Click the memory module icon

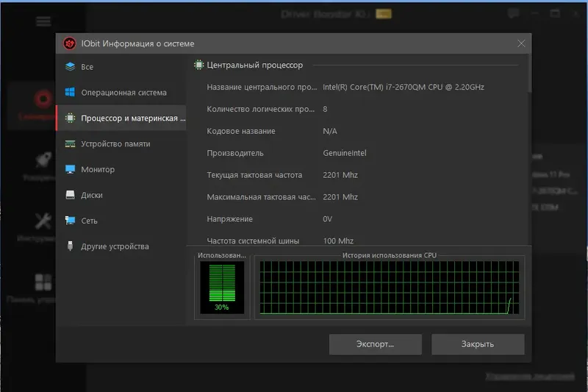70,143
